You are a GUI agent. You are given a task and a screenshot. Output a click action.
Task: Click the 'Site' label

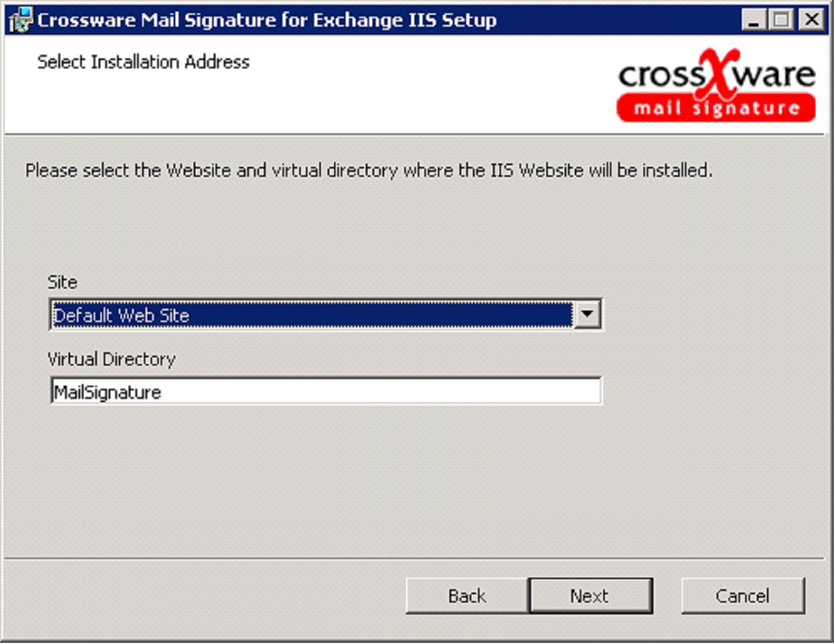click(62, 282)
